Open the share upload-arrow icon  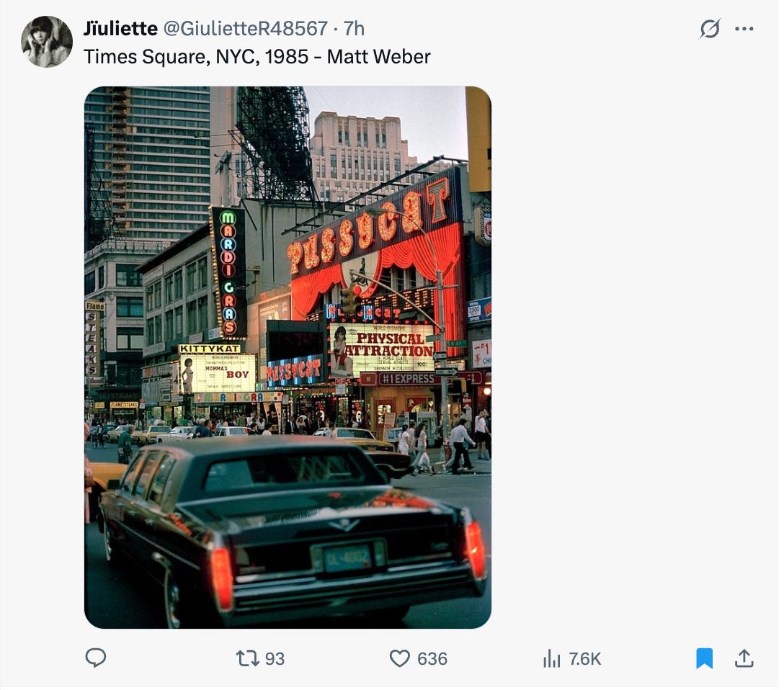[x=744, y=658]
